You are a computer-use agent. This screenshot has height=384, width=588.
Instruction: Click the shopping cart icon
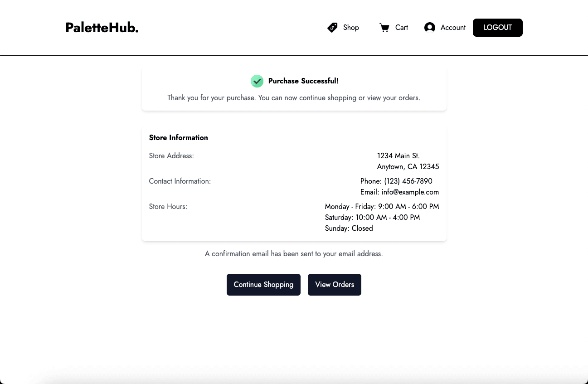tap(384, 28)
